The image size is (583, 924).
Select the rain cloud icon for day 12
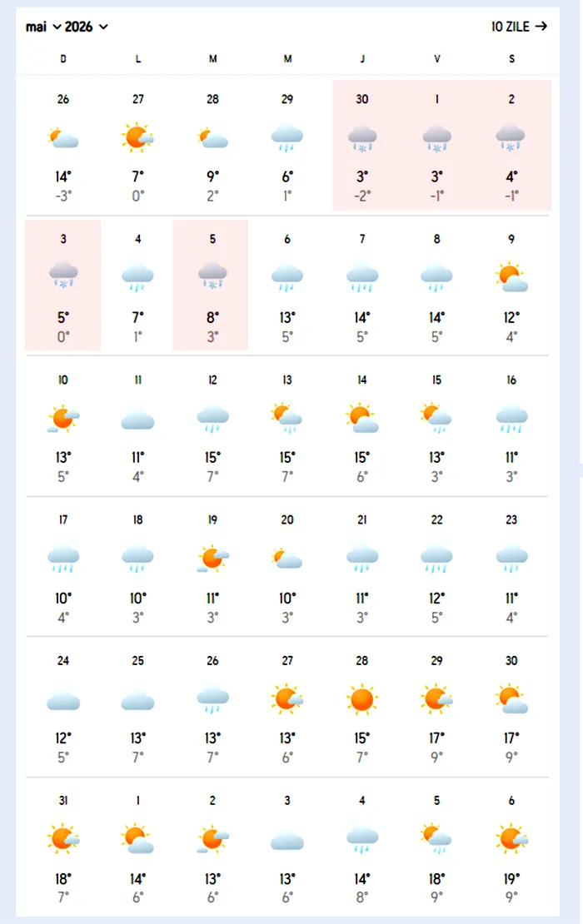tap(212, 418)
